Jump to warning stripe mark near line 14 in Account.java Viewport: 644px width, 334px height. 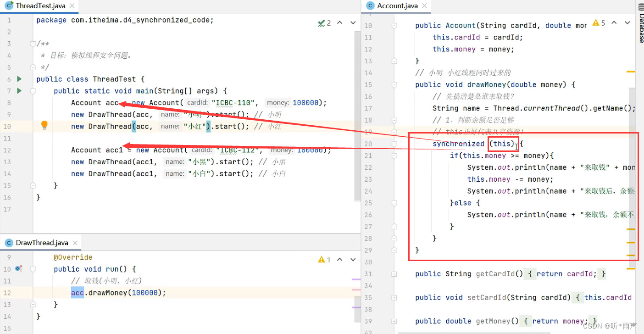coord(631,72)
